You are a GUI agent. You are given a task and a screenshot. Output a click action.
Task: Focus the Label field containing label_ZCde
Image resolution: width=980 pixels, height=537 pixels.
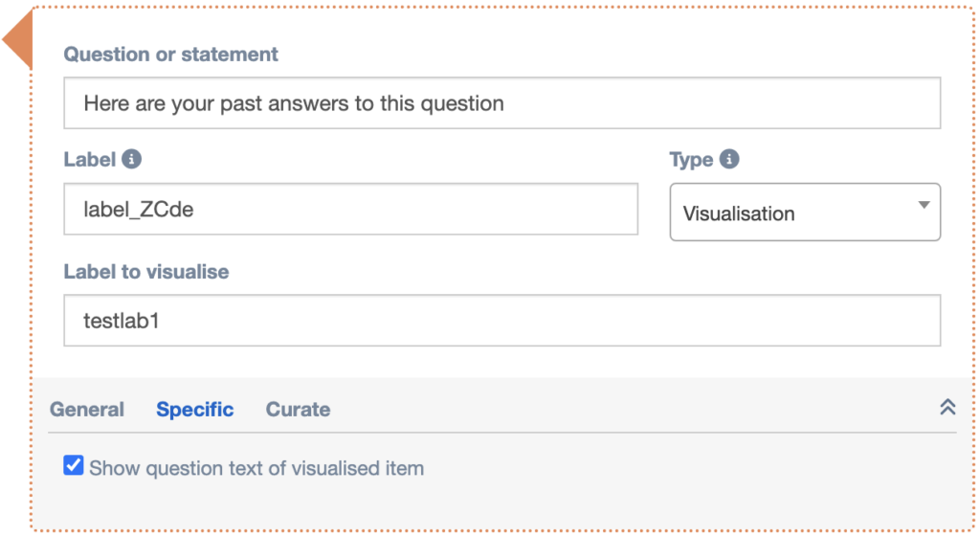pyautogui.click(x=350, y=210)
